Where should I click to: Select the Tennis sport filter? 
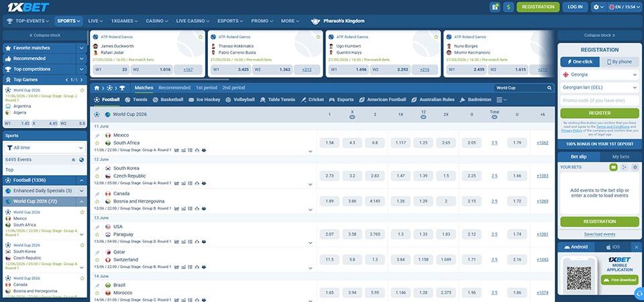pos(136,100)
